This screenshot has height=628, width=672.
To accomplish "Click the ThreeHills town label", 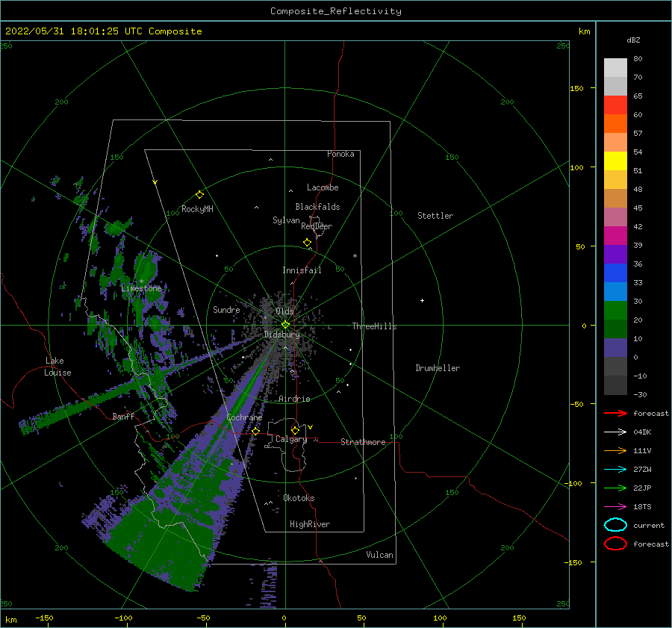I will click(x=374, y=326).
